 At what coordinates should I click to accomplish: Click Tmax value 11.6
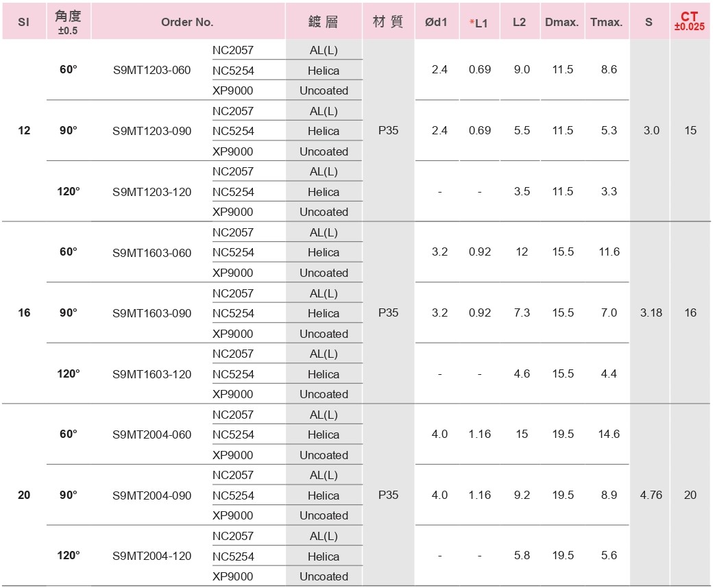(609, 252)
